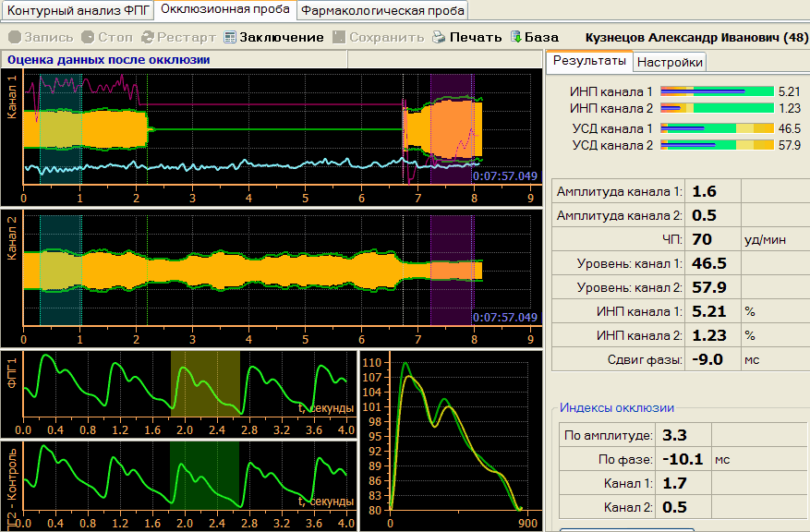Click the Окклюзионная проба tab
Screen dimensions: 810x532
point(226,11)
